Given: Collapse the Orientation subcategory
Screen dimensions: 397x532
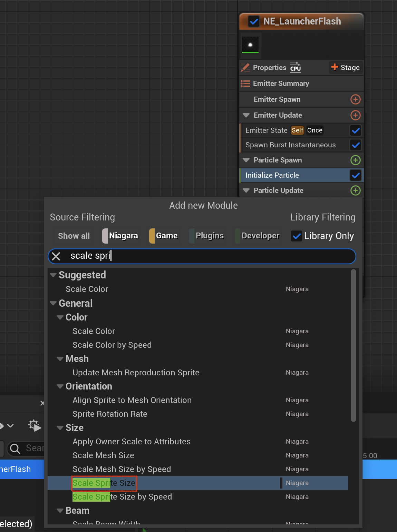Looking at the screenshot, I should [60, 386].
